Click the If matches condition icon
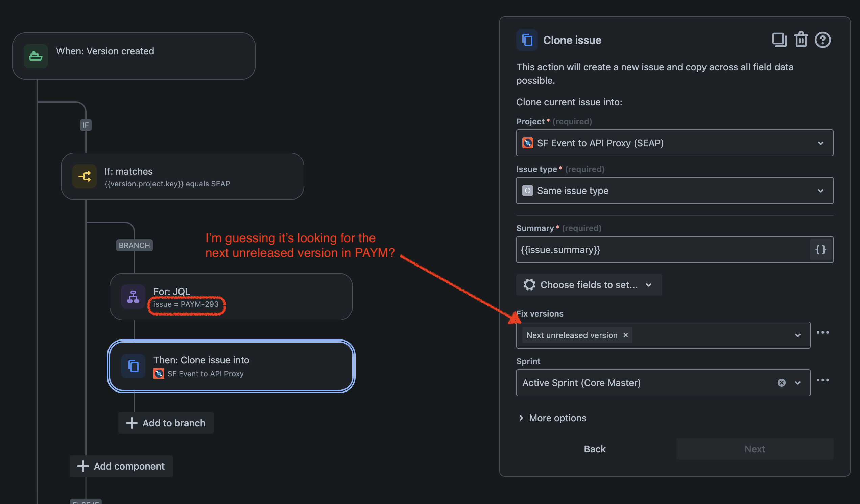860x504 pixels. [84, 176]
